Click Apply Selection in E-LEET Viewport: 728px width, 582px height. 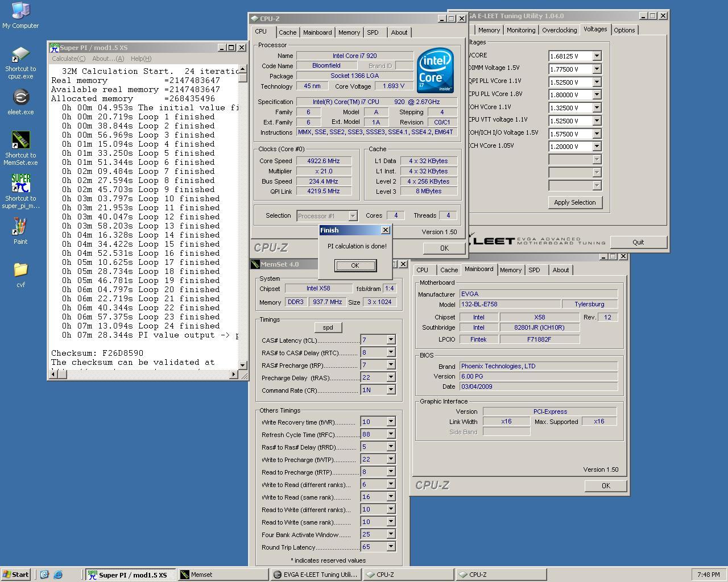tap(575, 202)
